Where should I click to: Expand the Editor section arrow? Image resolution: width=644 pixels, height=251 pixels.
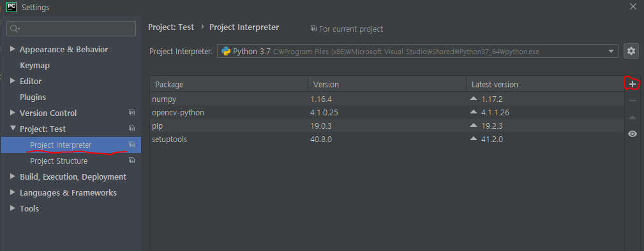[x=12, y=81]
